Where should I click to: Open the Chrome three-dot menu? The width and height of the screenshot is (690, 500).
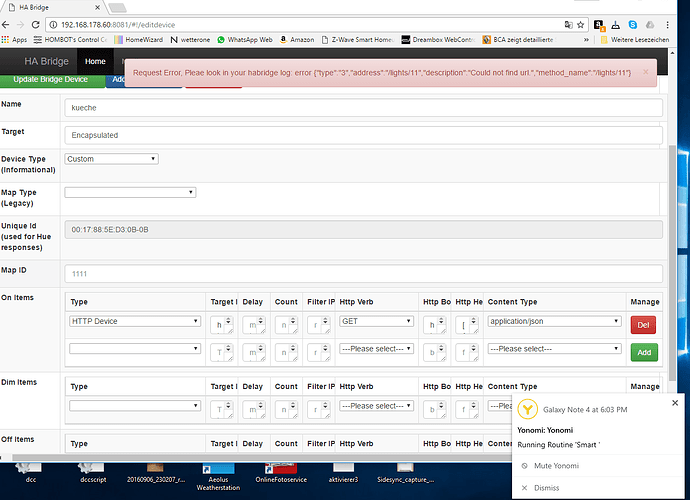[667, 25]
